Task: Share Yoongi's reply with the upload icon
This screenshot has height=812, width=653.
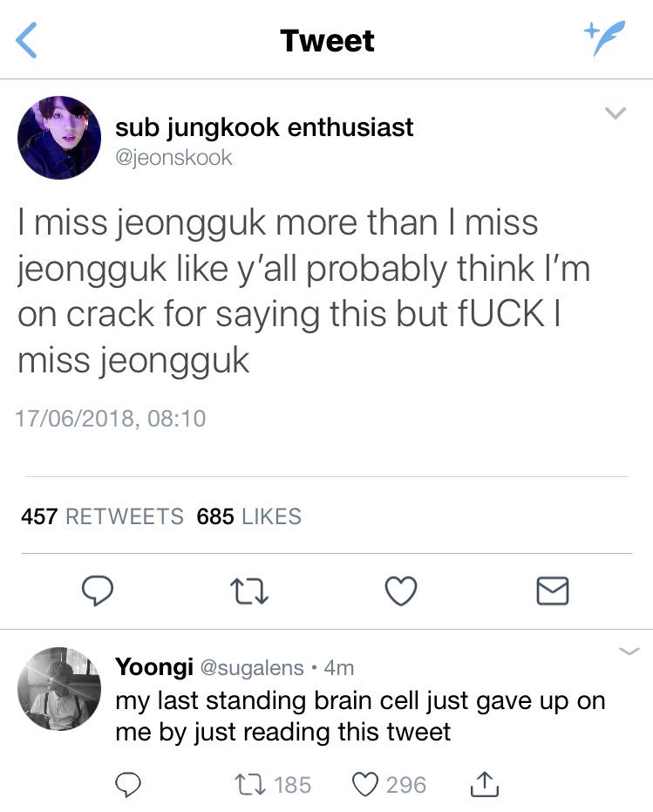Action: coord(485,784)
